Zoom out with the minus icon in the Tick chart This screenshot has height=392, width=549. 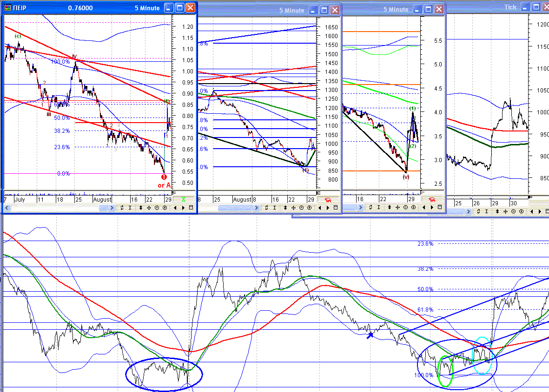click(x=513, y=212)
